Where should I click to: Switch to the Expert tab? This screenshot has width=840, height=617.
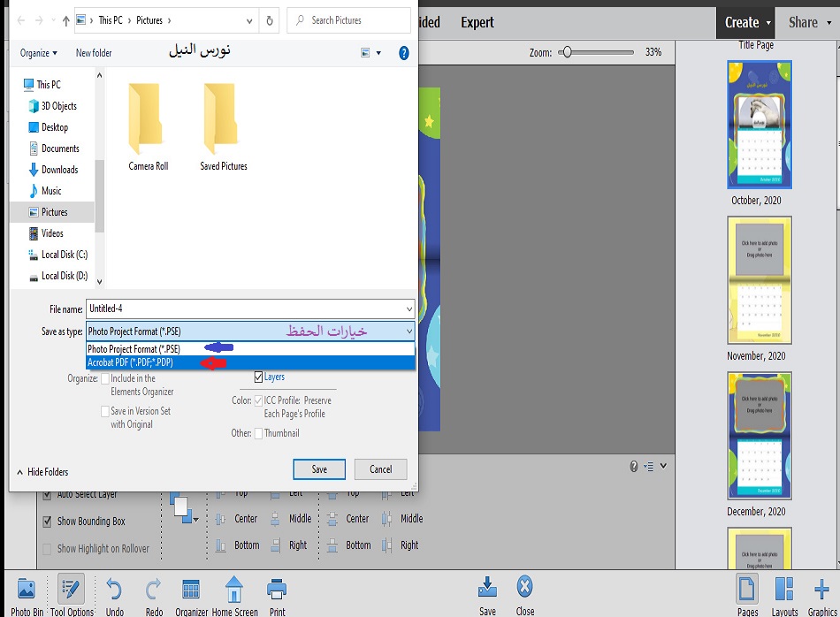tap(477, 22)
